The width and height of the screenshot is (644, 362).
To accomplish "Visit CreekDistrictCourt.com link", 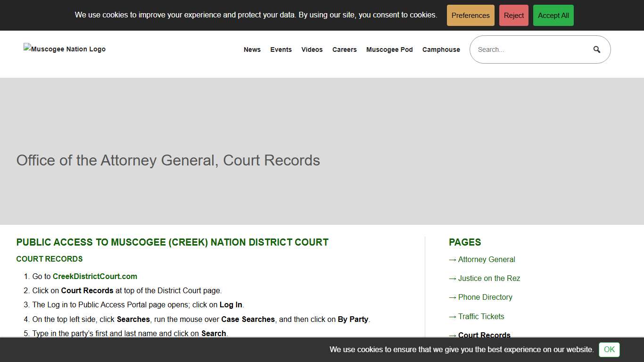I will [95, 276].
